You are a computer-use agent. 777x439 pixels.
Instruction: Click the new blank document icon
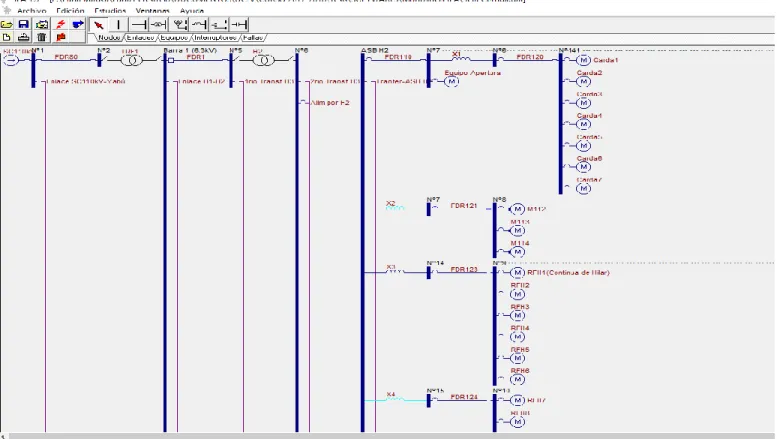coord(7,37)
